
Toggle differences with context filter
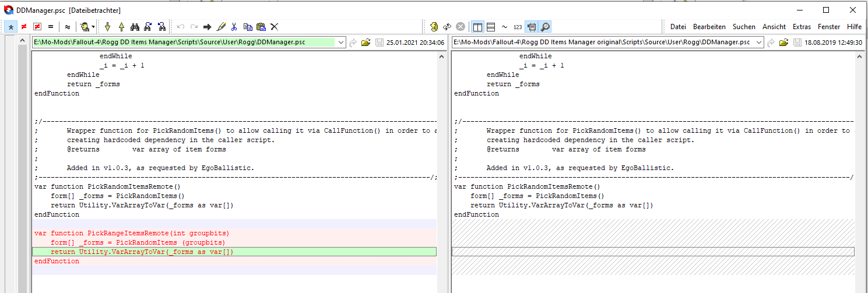(37, 27)
